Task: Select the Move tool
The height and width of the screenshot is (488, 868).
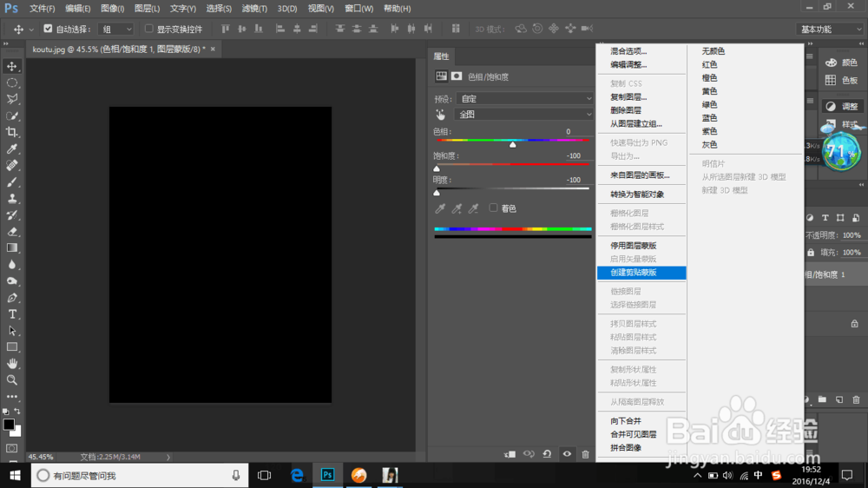Action: tap(11, 67)
